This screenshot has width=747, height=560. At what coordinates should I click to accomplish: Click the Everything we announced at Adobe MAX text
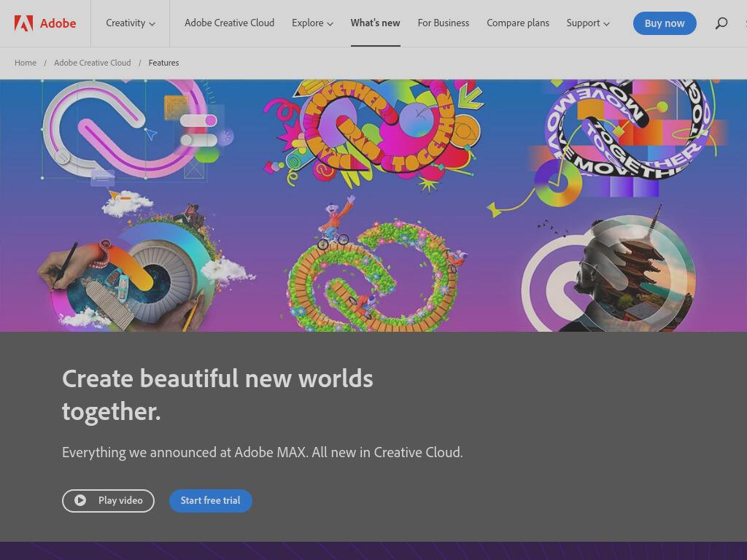pyautogui.click(x=262, y=452)
